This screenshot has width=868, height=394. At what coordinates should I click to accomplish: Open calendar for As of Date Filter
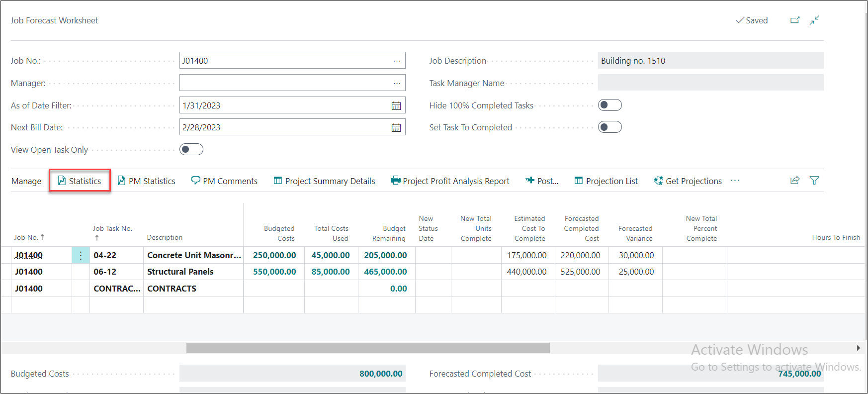[x=396, y=105]
